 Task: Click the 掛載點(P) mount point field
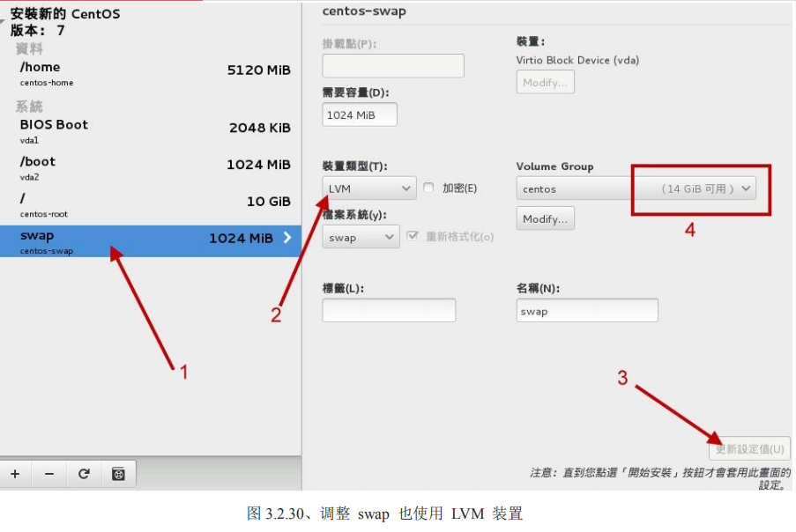pyautogui.click(x=392, y=65)
